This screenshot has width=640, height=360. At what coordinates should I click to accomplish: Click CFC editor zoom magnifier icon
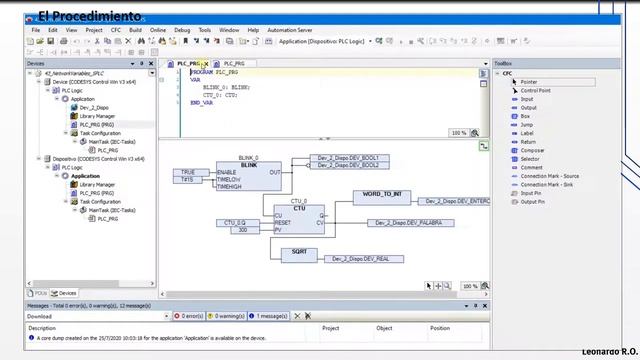pyautogui.click(x=485, y=286)
